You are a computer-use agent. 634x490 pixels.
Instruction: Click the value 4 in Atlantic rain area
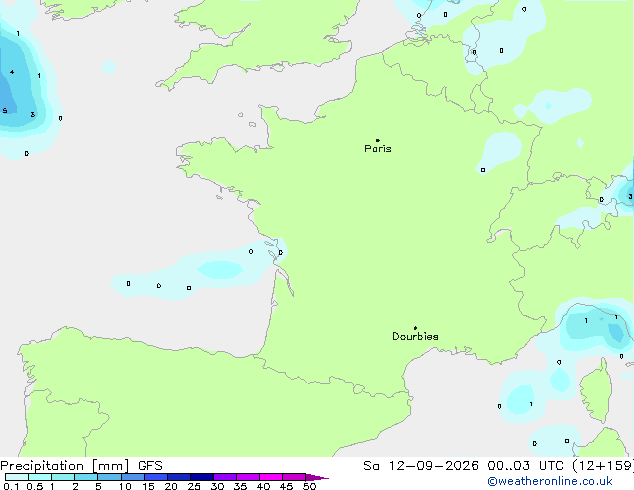[12, 72]
